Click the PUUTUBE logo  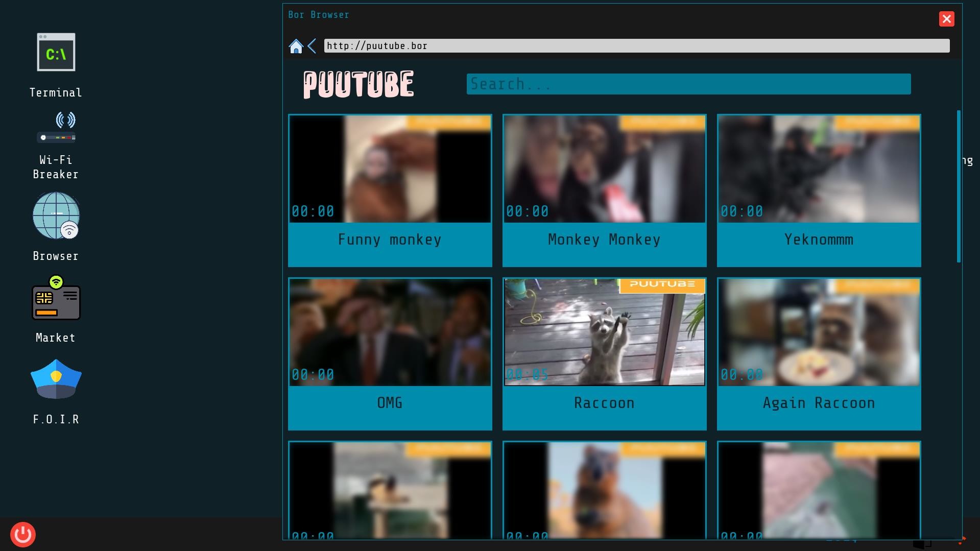coord(358,84)
